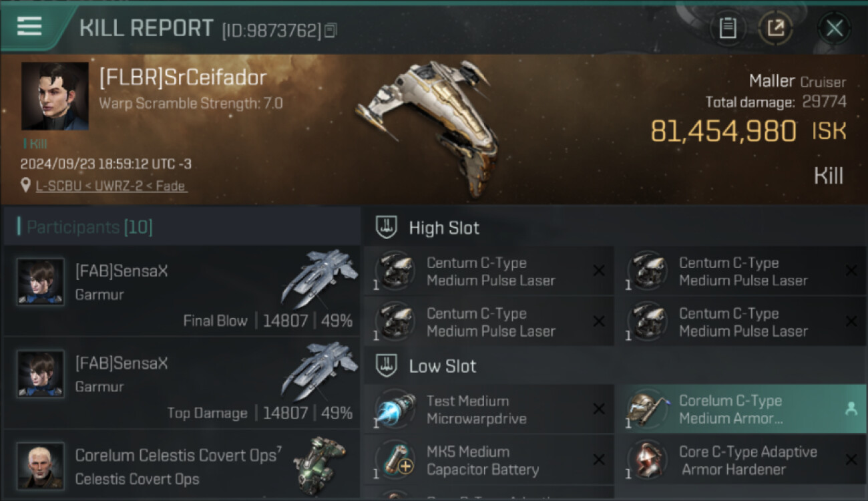
Task: Select the Corelum C-Type Medium Armor module
Action: pos(741,409)
